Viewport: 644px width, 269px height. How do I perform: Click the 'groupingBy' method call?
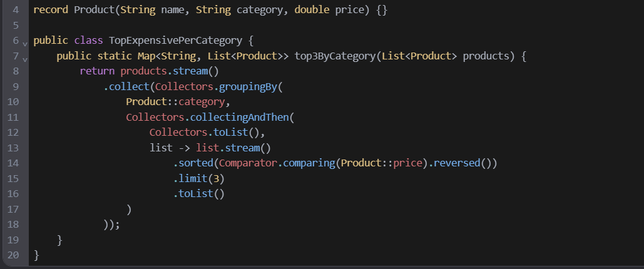(248, 86)
